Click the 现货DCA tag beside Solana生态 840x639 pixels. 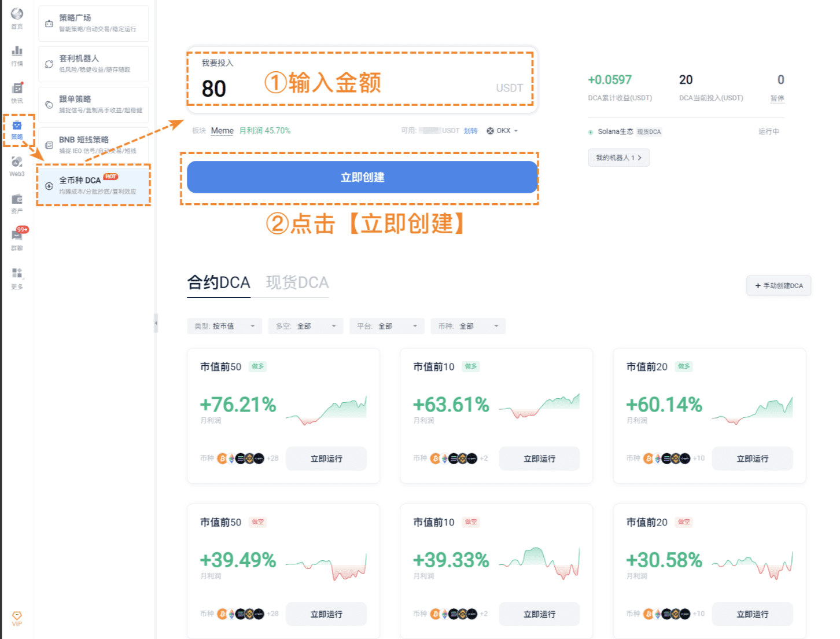649,132
